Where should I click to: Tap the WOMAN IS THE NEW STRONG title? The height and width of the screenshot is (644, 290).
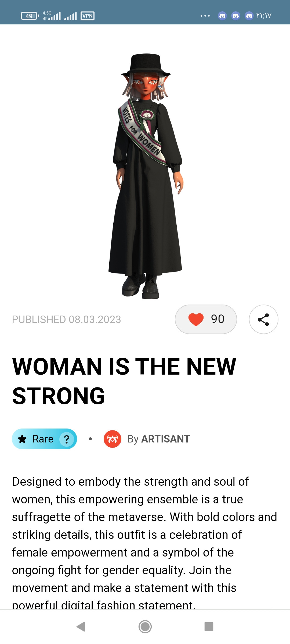(124, 381)
